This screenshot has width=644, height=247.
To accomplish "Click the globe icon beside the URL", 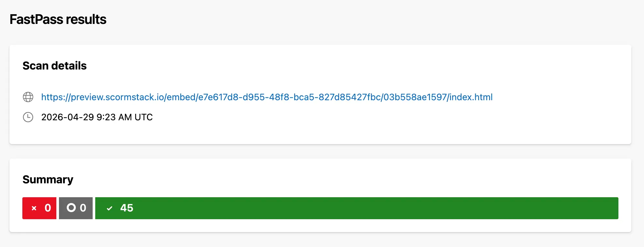I will [x=28, y=97].
